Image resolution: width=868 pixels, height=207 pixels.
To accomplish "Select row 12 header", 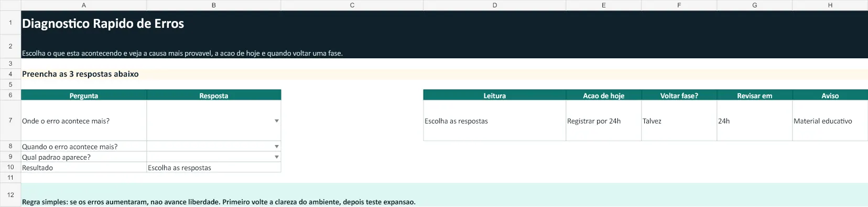I will [x=10, y=195].
